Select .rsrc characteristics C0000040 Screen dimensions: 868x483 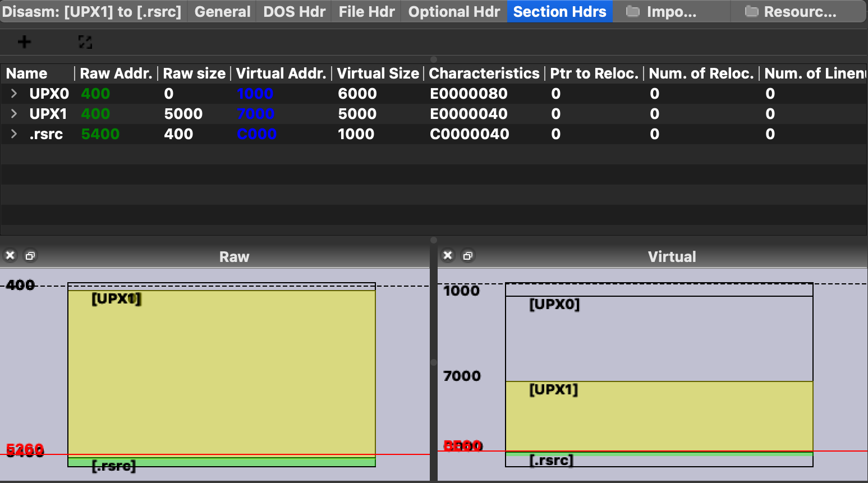(x=469, y=134)
